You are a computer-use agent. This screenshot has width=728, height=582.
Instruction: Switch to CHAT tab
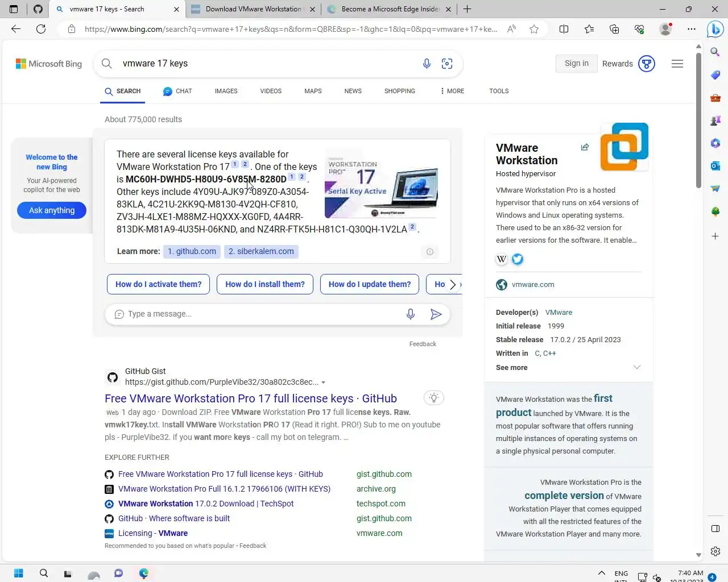[177, 91]
